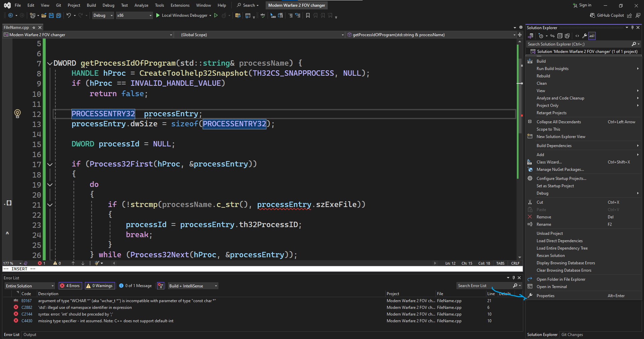Toggle auto-hide pin on Solution Explorer panel

(632, 27)
